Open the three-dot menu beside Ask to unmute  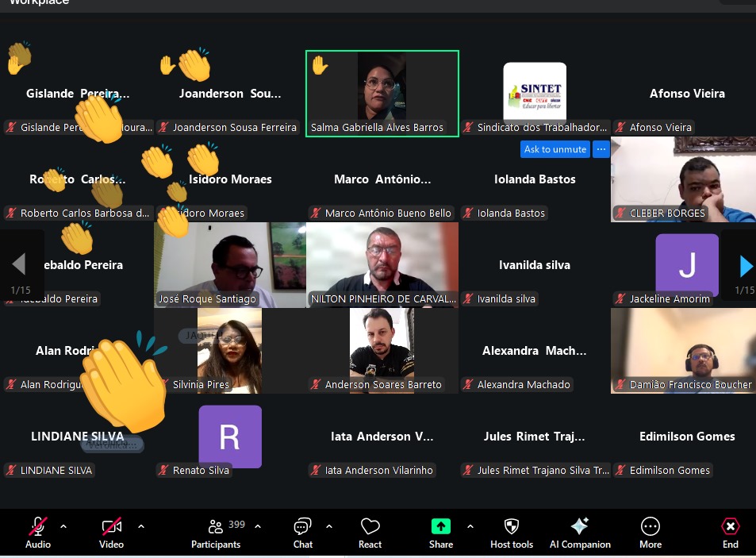[601, 149]
